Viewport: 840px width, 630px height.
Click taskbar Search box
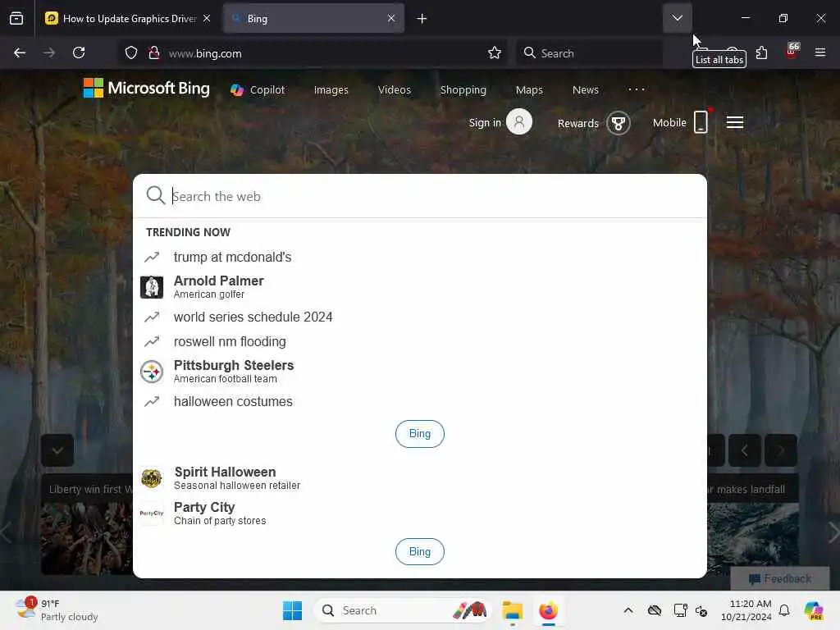[x=402, y=610]
